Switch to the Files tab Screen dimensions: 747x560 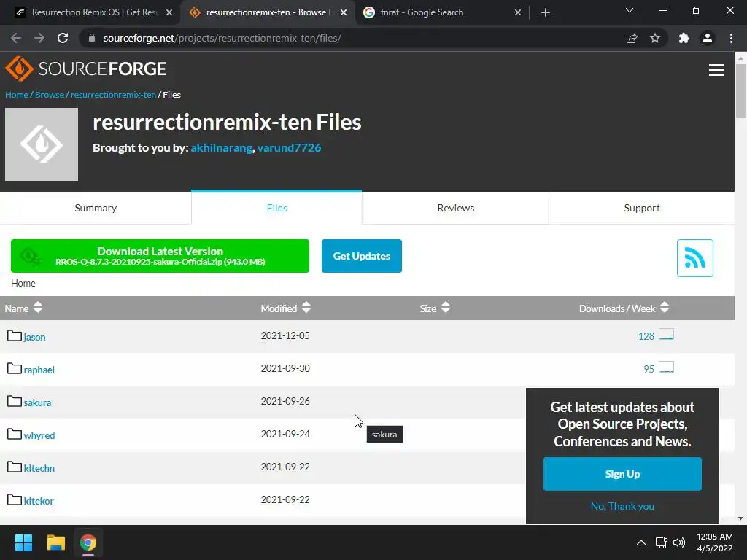coord(276,208)
